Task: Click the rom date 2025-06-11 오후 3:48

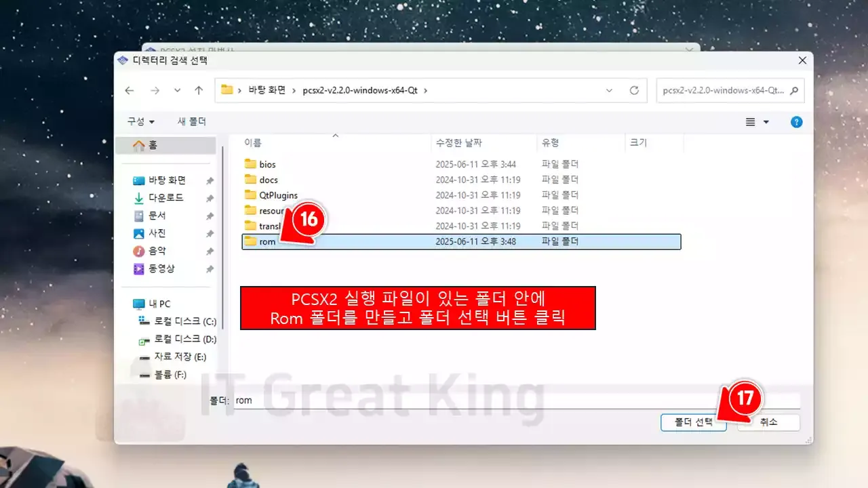Action: tap(476, 241)
